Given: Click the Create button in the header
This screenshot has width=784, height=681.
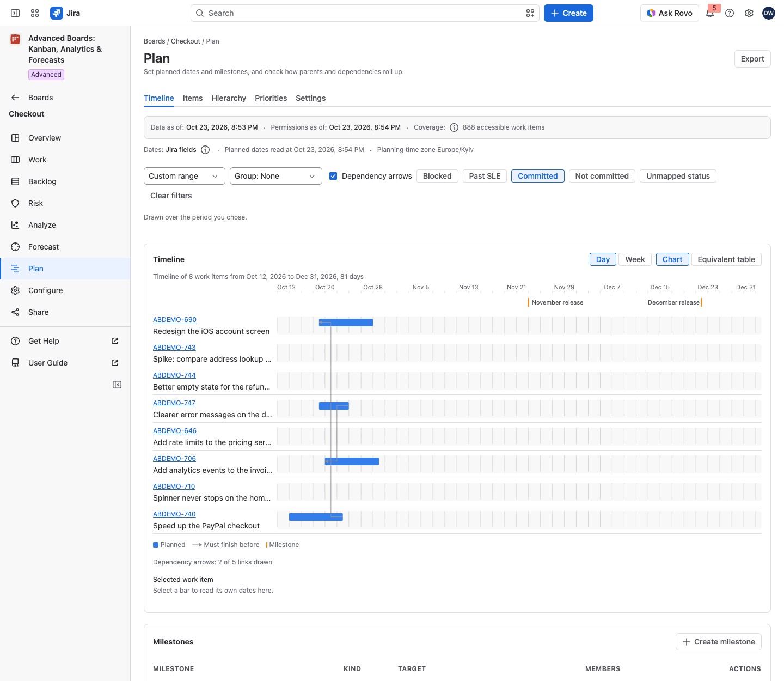Looking at the screenshot, I should [x=568, y=13].
